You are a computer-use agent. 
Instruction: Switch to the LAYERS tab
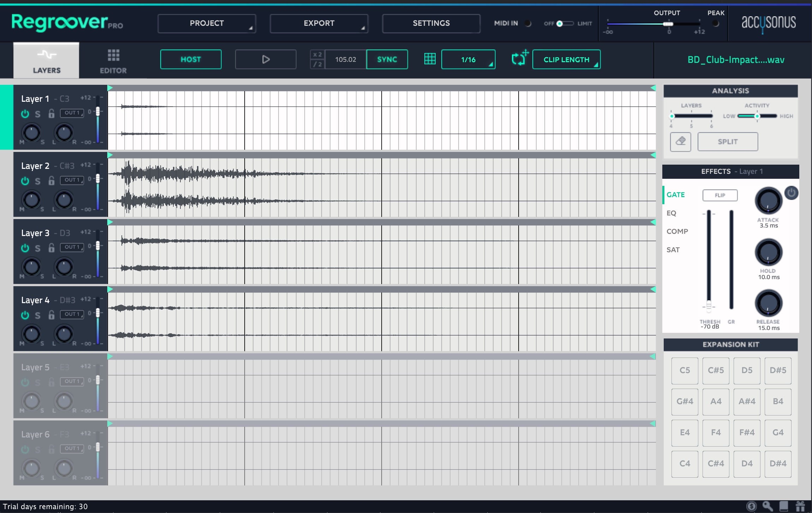(46, 61)
